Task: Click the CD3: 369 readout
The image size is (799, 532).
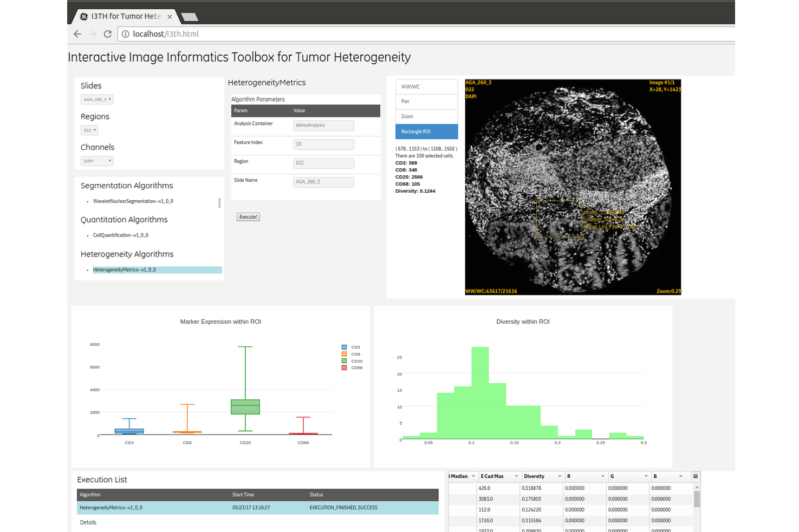Action: [x=406, y=163]
